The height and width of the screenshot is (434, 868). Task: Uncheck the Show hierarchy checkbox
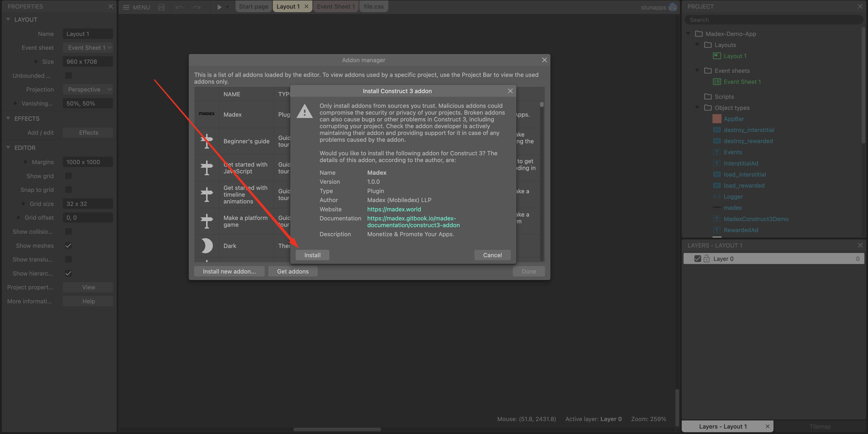[x=68, y=273]
